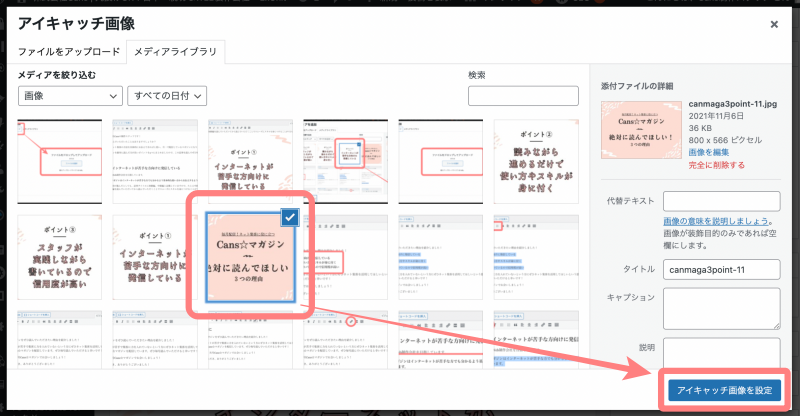
Task: Select the first thumbnail in the top row
Action: point(59,159)
